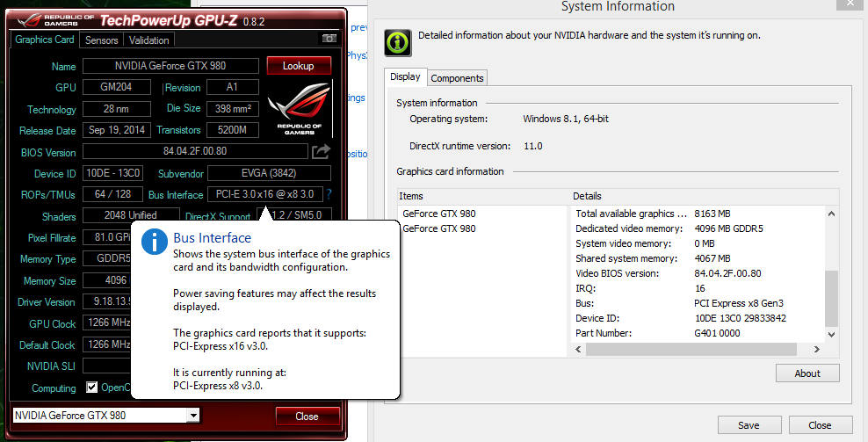Click the vertical scrollbar thumb in Details
The height and width of the screenshot is (442, 868).
[831, 298]
